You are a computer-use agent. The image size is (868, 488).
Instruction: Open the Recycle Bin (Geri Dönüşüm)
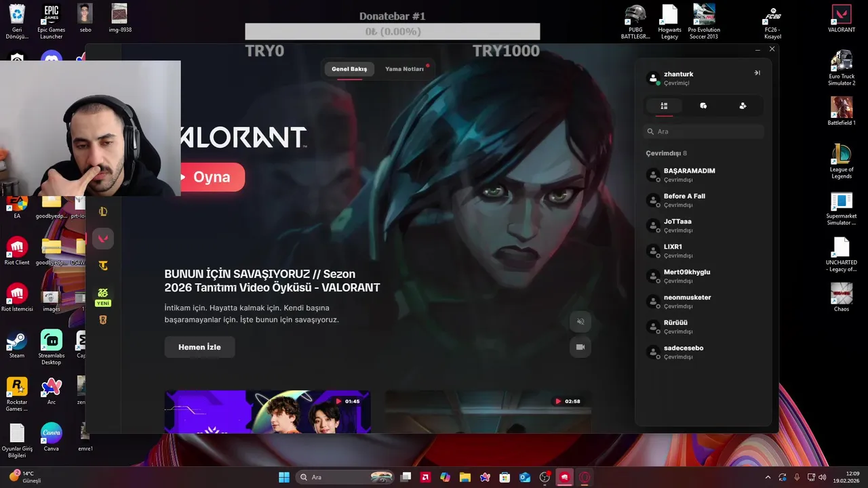tap(17, 22)
